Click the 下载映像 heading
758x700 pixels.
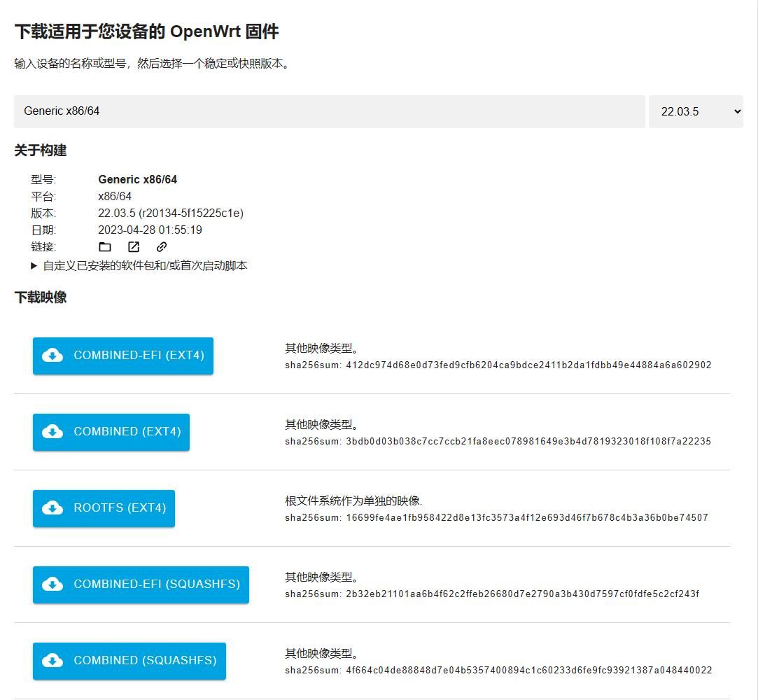coord(40,297)
